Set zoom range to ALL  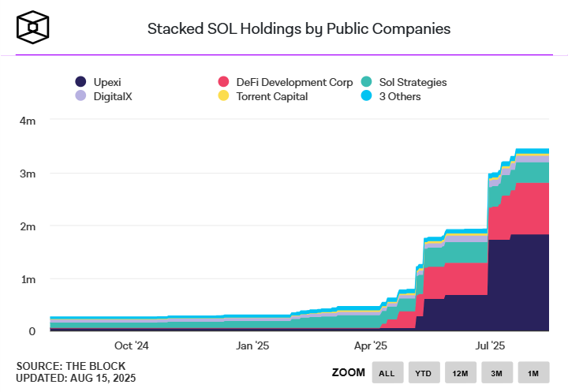[387, 372]
